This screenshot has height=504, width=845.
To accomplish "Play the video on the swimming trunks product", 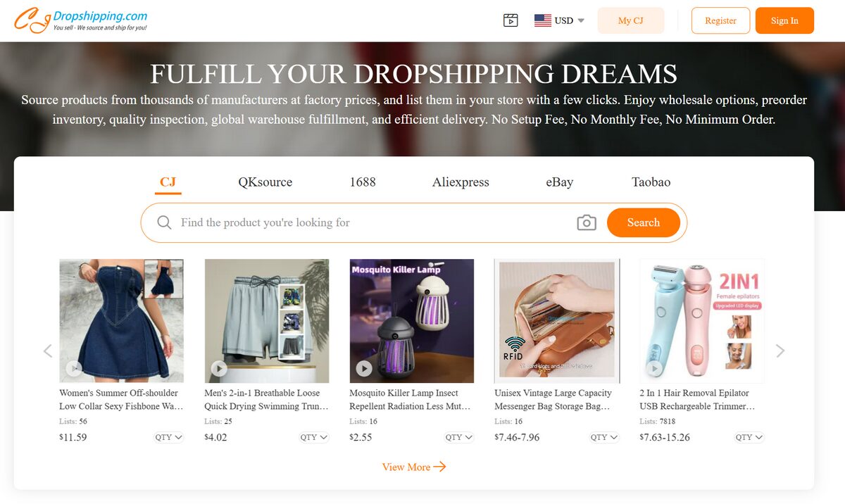I will [x=219, y=368].
